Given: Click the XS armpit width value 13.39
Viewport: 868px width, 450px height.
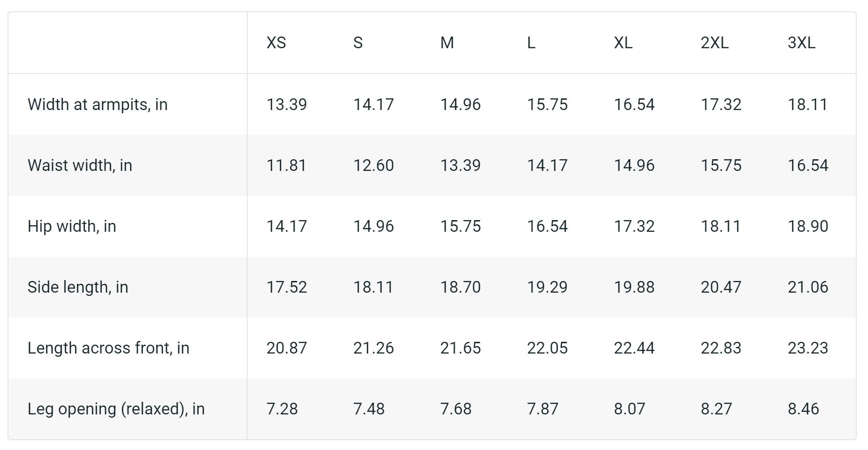Looking at the screenshot, I should pyautogui.click(x=287, y=104).
